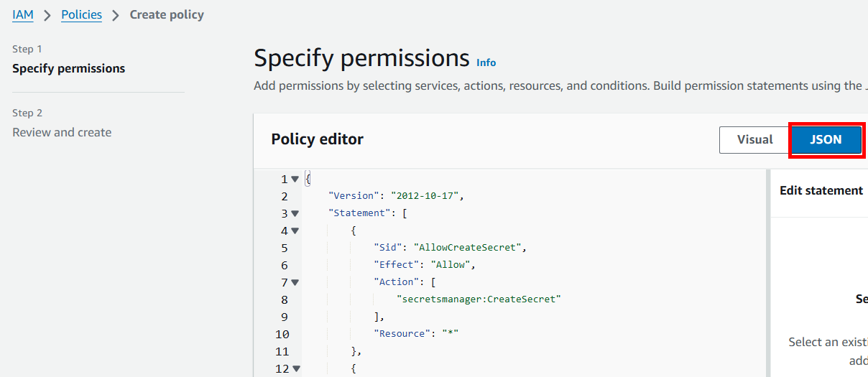This screenshot has width=868, height=377.
Task: Click line number 9 in the gutter
Action: pos(285,317)
